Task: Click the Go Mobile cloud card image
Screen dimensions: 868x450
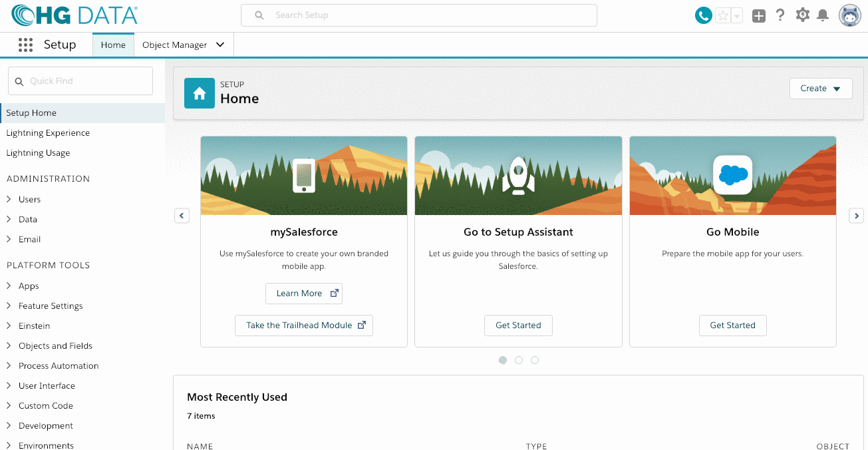Action: click(733, 176)
